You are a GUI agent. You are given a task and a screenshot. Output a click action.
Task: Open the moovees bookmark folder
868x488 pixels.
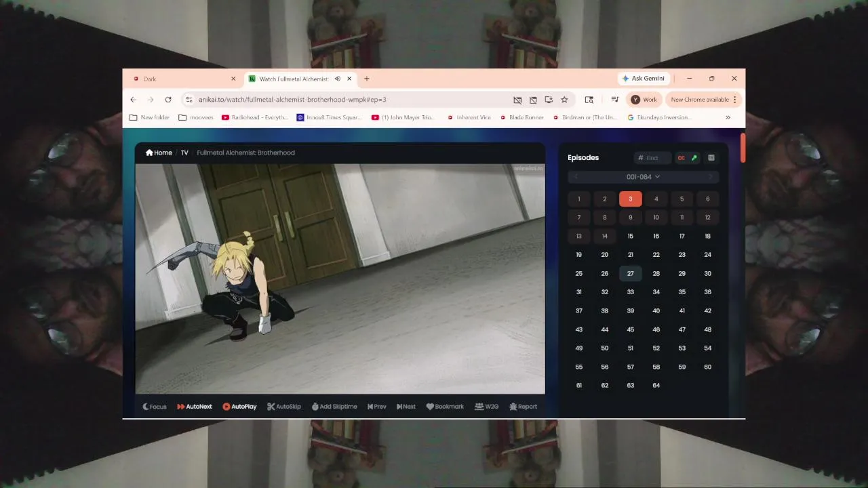(196, 117)
